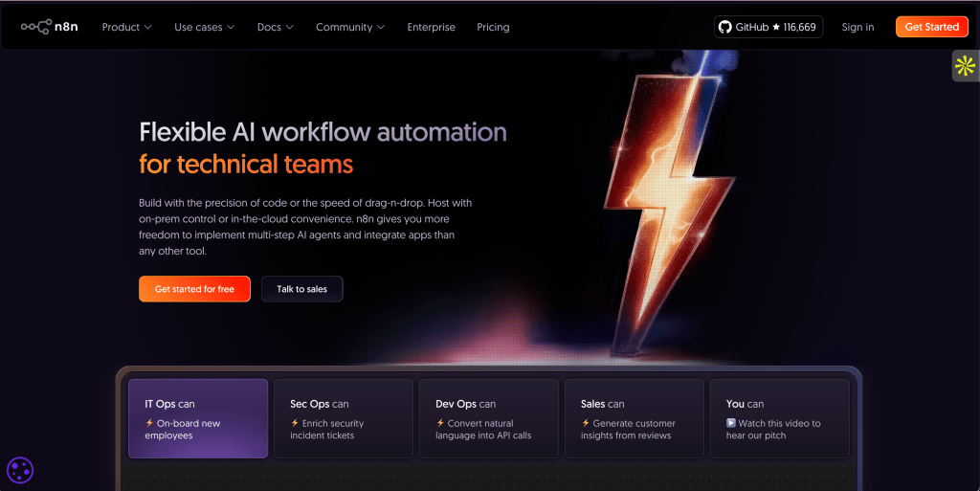Click the Sign in link
980x491 pixels.
coord(857,27)
